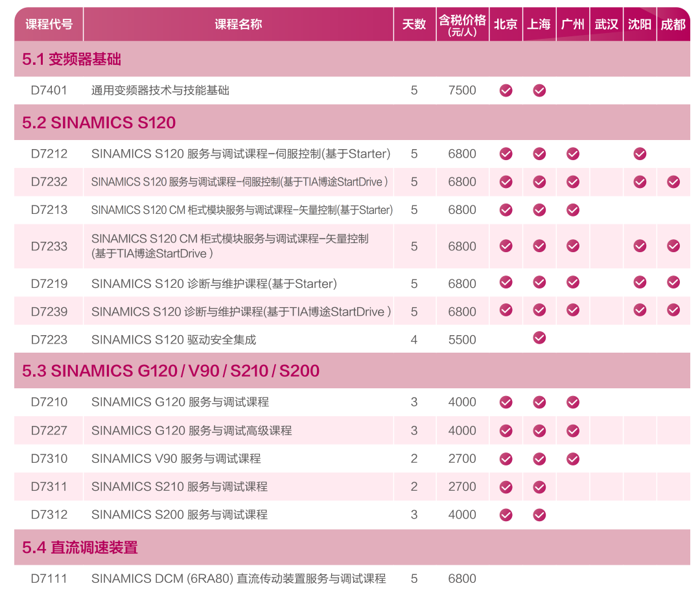The height and width of the screenshot is (610, 700).
Task: Click the Chengdu checkmark in row D7232
Action: tap(673, 182)
